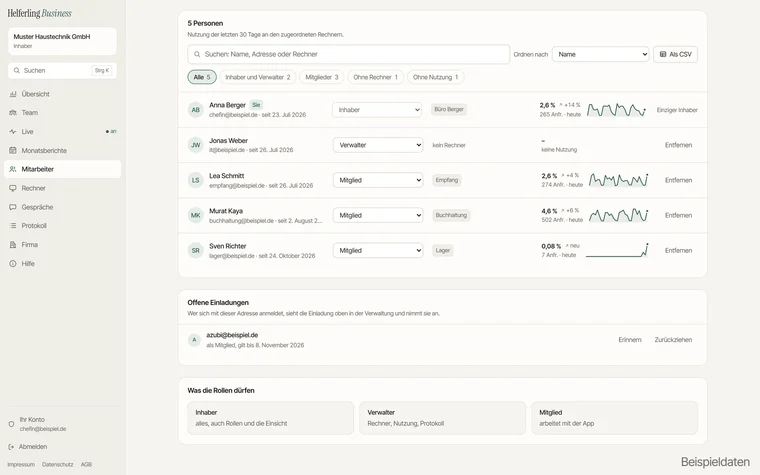Click the Abmelden logout icon
This screenshot has height=475, width=760.
(x=11, y=447)
